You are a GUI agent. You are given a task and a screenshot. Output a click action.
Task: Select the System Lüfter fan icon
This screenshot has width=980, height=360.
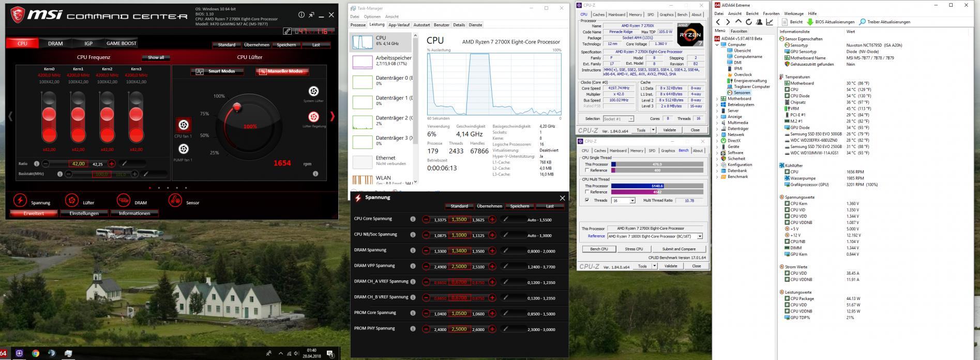[313, 92]
